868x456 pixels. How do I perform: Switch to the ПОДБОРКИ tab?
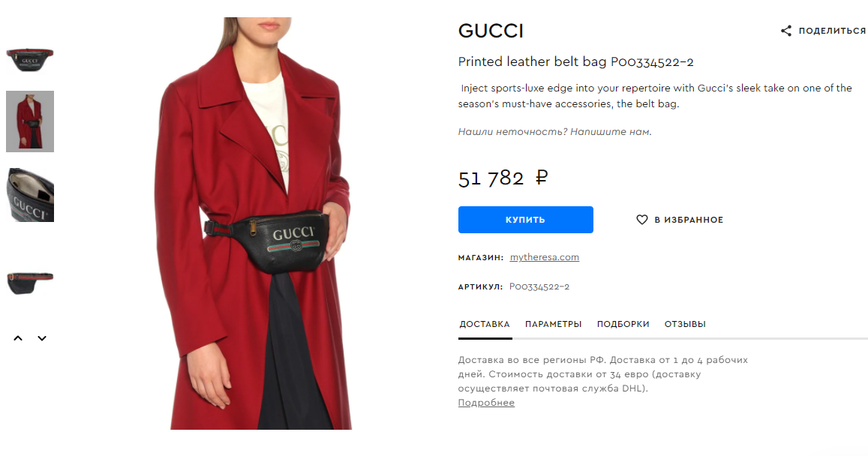click(x=623, y=324)
